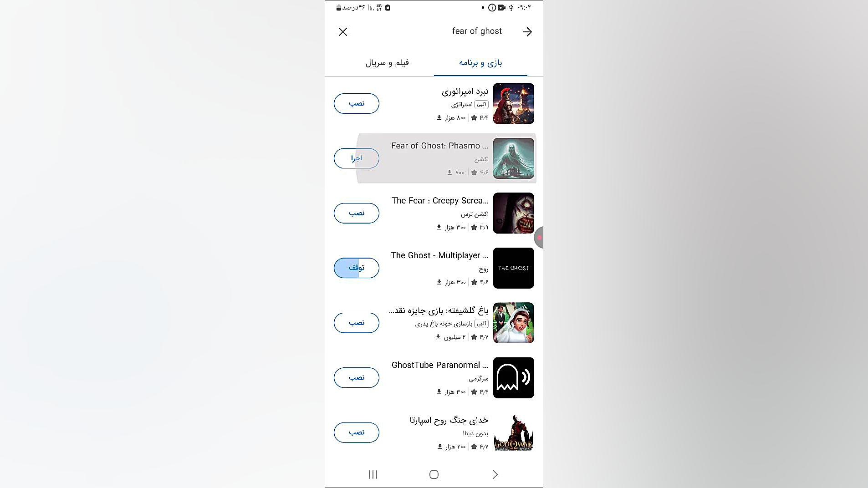The height and width of the screenshot is (488, 868).
Task: Tap the search back arrow icon
Action: pos(527,32)
